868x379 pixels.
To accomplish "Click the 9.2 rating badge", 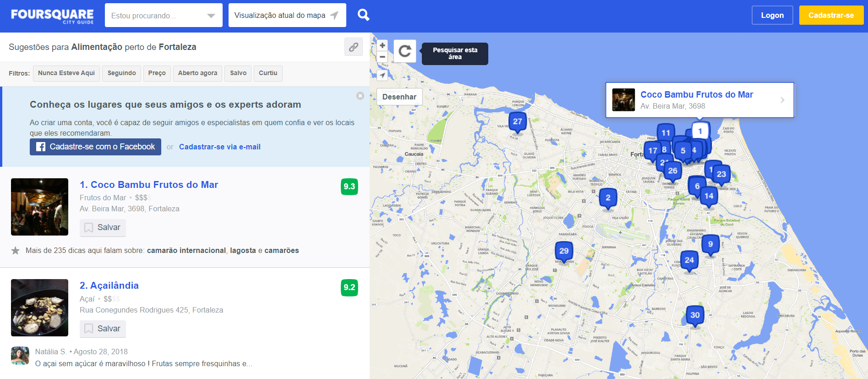I will (349, 287).
